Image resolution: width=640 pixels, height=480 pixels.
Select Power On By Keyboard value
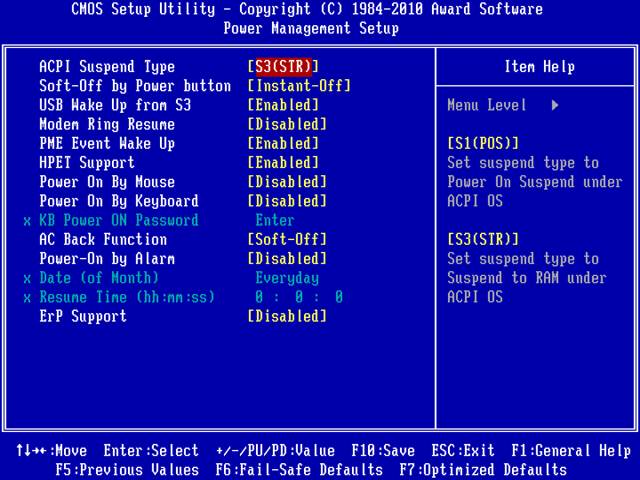(x=287, y=201)
